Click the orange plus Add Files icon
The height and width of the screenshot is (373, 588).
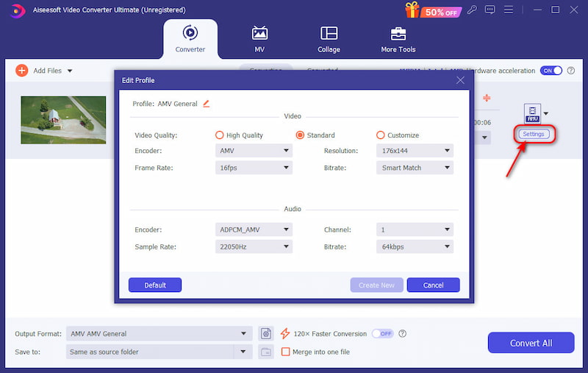pos(22,71)
